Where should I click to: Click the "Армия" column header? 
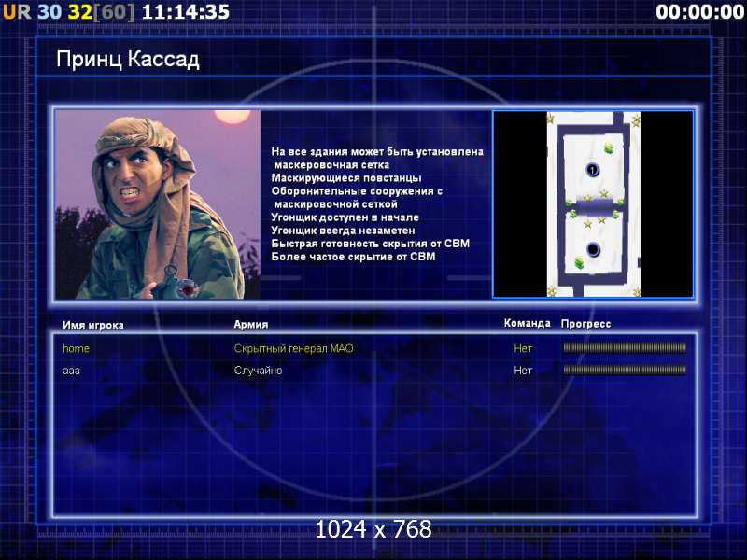[251, 324]
